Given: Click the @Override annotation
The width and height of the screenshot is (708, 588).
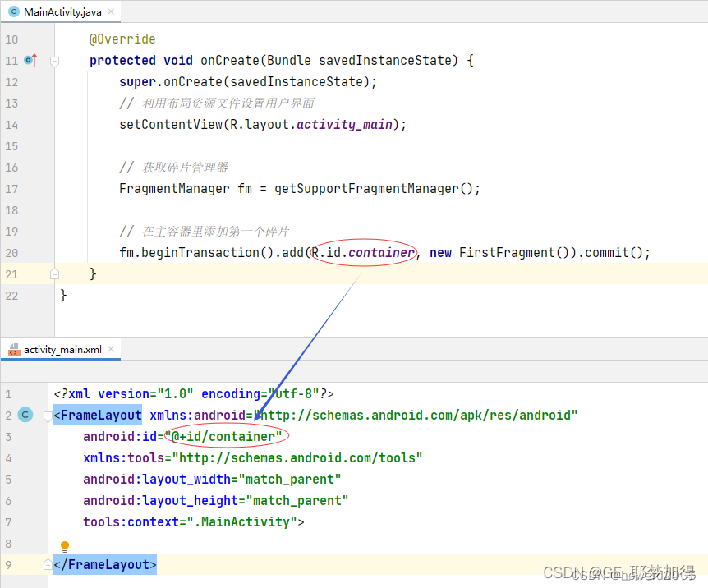Looking at the screenshot, I should [x=122, y=39].
